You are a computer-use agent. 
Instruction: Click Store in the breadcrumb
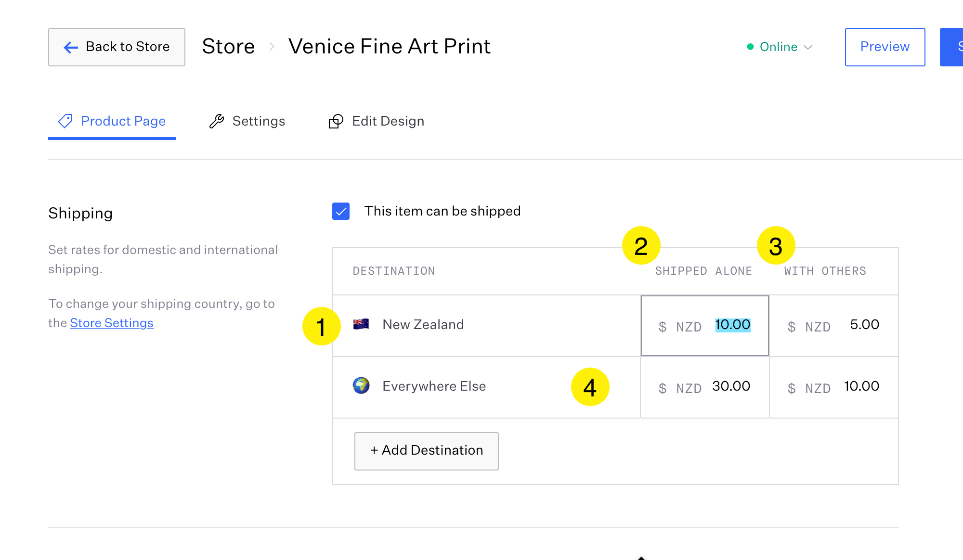(x=228, y=47)
